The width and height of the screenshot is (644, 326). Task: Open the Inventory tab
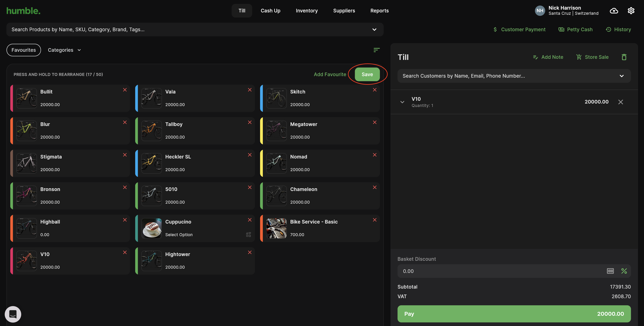pos(307,11)
